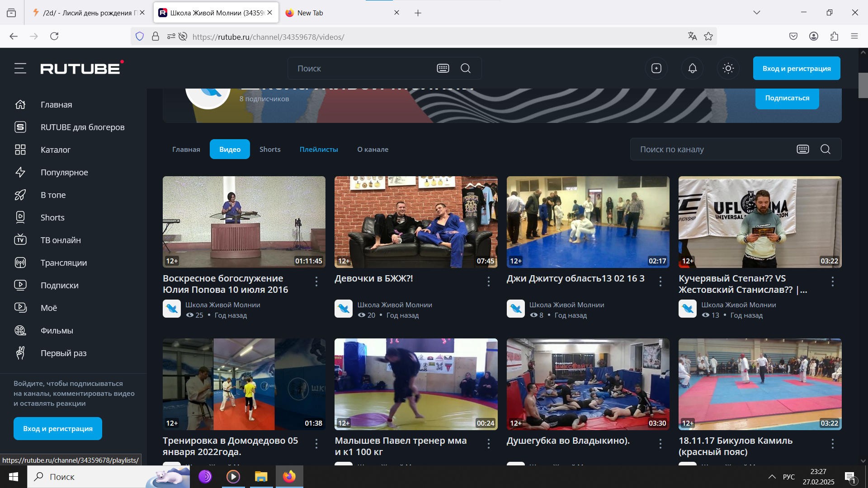Viewport: 868px width, 488px height.
Task: Switch РУС keyboard language in tray
Action: (789, 477)
